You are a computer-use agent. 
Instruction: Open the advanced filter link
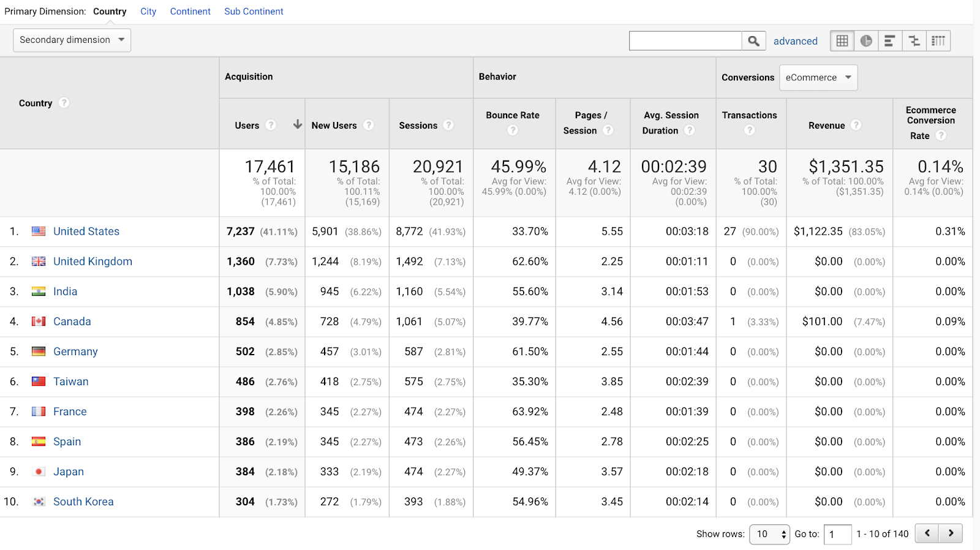pyautogui.click(x=796, y=41)
